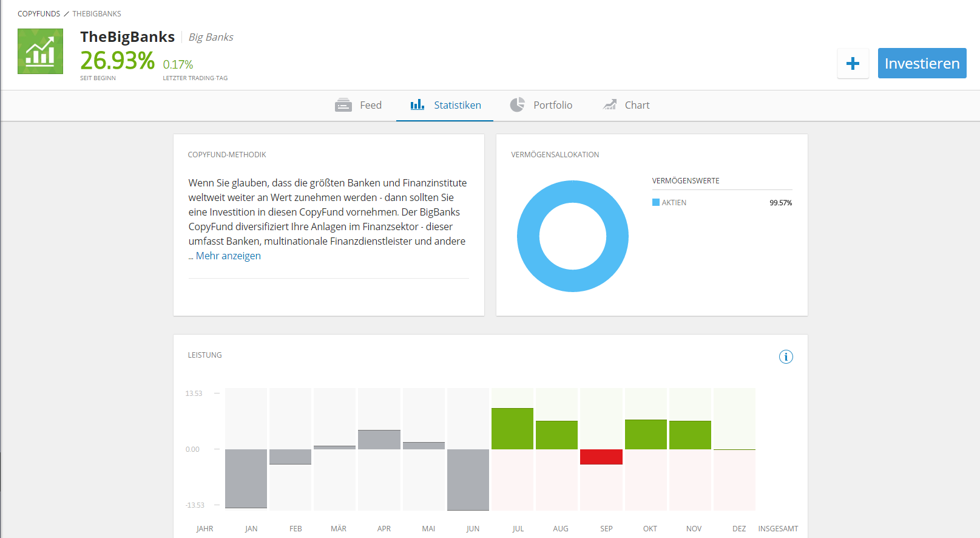Go to the Chart tab
This screenshot has width=980, height=538.
(x=626, y=105)
